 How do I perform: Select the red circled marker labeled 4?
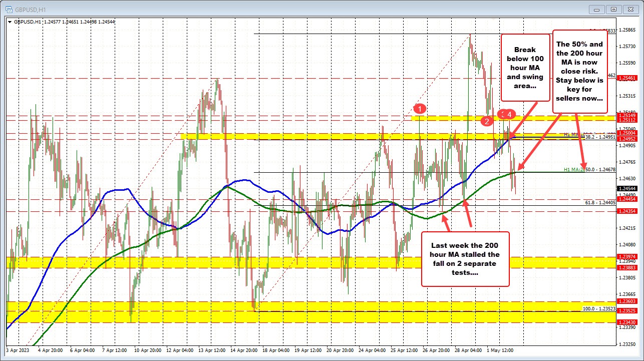pos(510,114)
